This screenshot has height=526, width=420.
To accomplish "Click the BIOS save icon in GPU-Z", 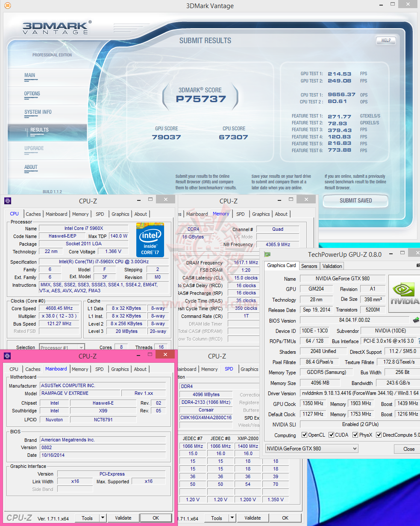I will 415,320.
